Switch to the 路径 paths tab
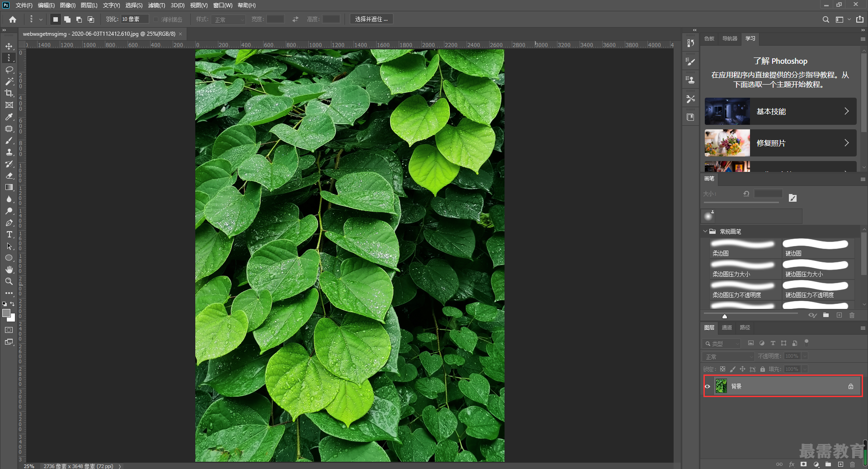Viewport: 868px width, 469px height. 745,327
